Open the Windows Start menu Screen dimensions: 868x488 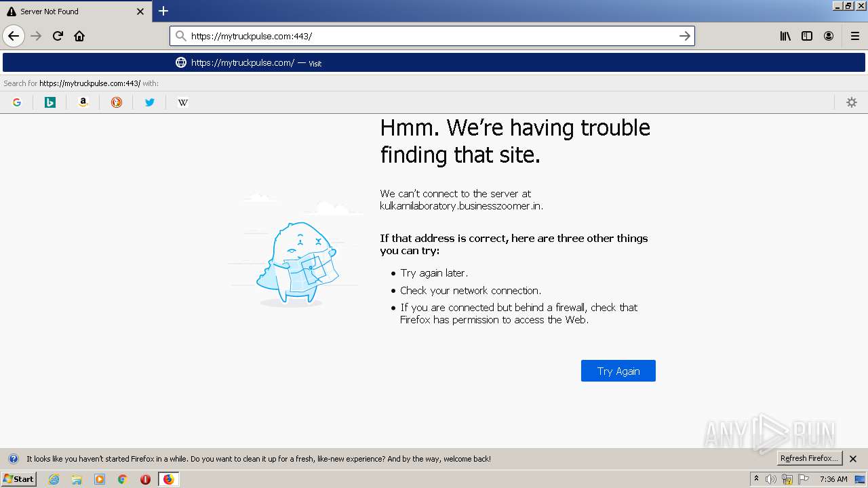[x=18, y=479]
